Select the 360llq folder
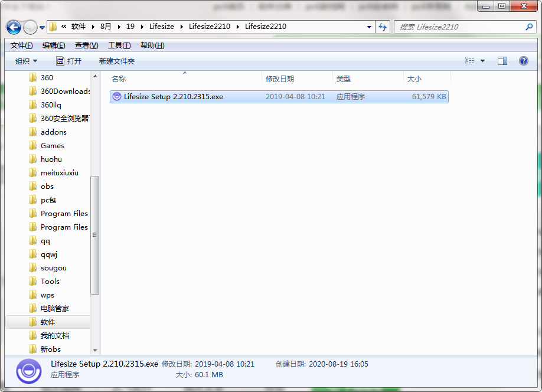 coord(51,104)
